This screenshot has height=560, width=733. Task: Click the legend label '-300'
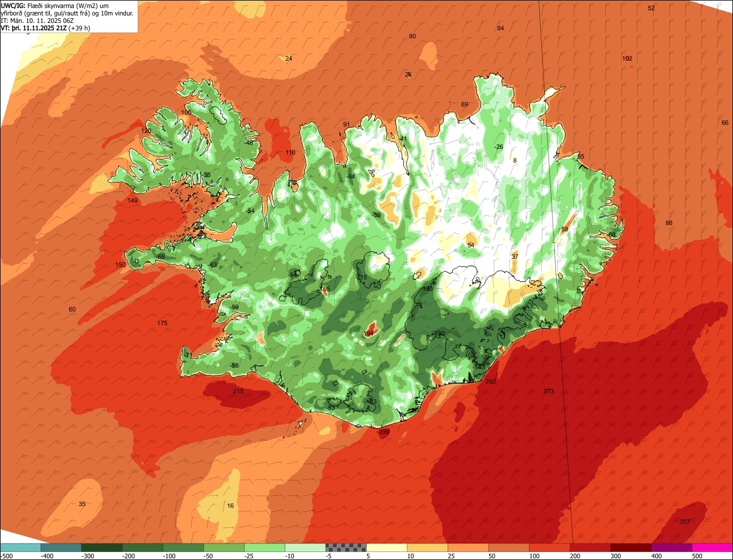(88, 555)
